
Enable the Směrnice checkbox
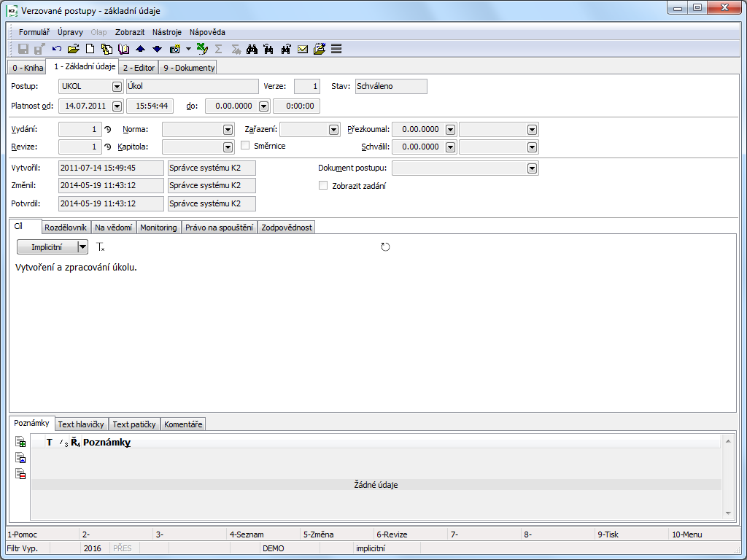click(x=246, y=146)
